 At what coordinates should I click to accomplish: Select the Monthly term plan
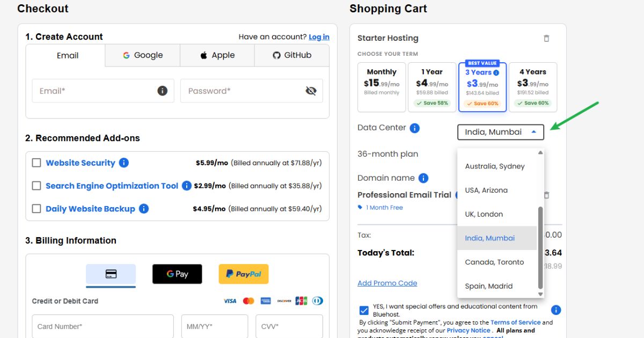382,87
